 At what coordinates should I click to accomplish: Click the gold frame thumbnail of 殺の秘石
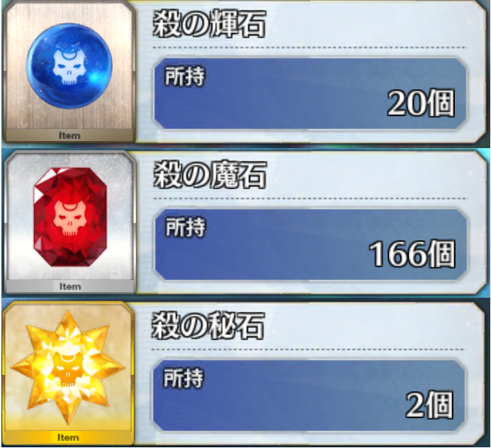click(68, 374)
